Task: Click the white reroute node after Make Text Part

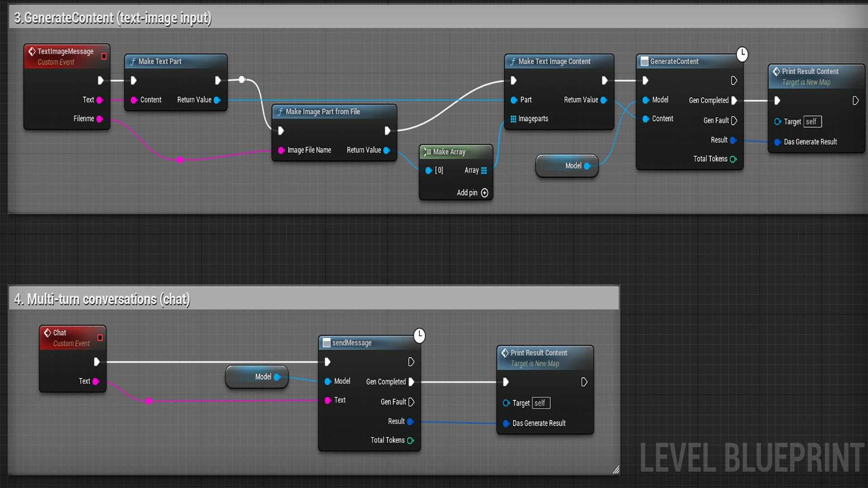Action: tap(242, 80)
